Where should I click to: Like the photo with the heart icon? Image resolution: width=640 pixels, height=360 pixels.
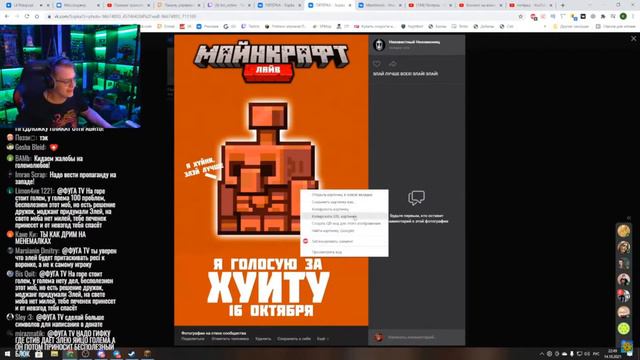pos(377,64)
